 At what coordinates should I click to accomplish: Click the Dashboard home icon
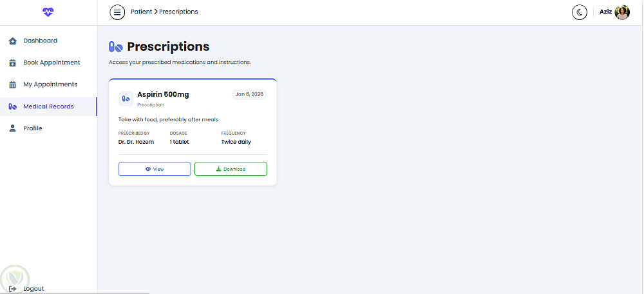[13, 41]
